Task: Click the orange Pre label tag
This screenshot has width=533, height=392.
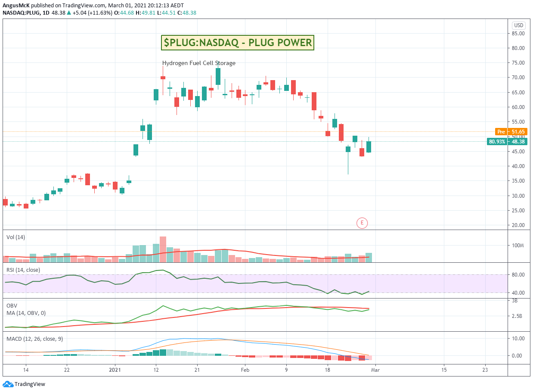Action: tap(501, 132)
